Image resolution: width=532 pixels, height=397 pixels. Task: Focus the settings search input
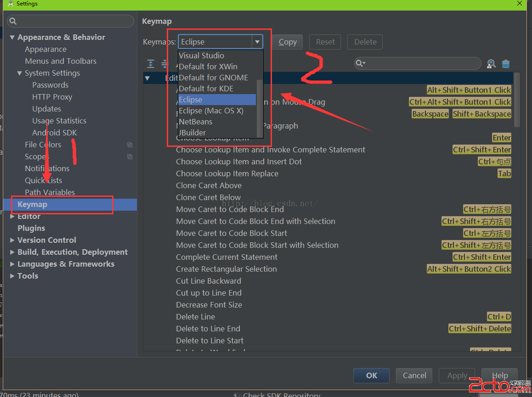[x=71, y=22]
